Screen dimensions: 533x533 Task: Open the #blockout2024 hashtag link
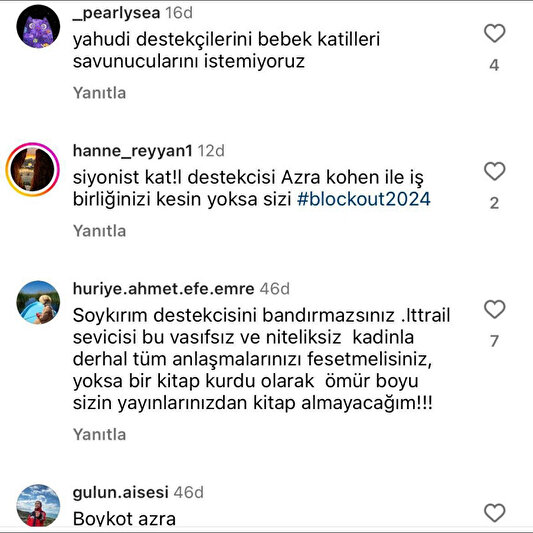tap(364, 199)
